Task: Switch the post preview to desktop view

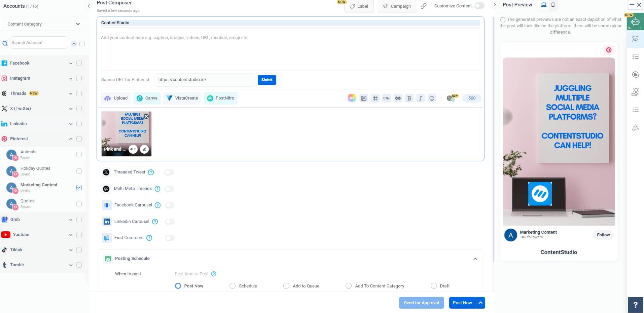Action: pos(544,5)
